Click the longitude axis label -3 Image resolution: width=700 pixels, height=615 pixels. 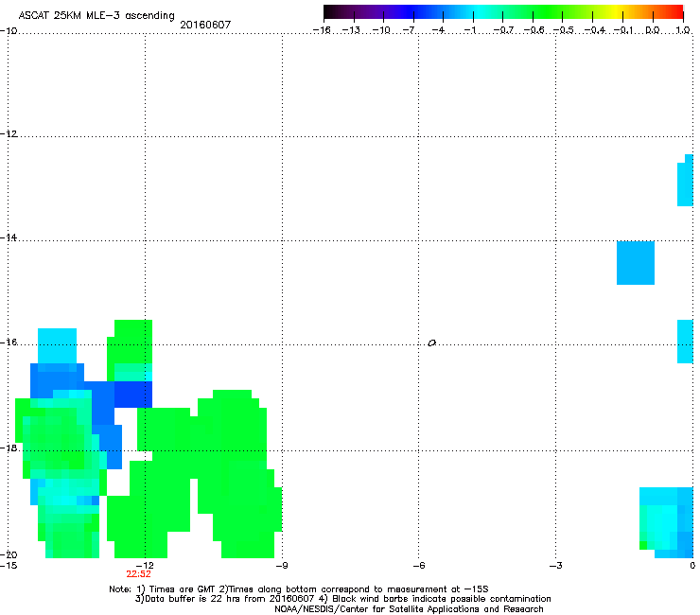[x=556, y=566]
